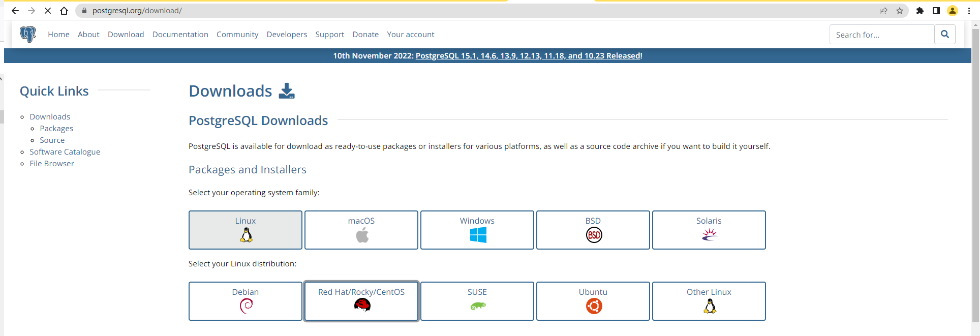980x336 pixels.
Task: Click the share page icon in address bar
Action: (883, 11)
